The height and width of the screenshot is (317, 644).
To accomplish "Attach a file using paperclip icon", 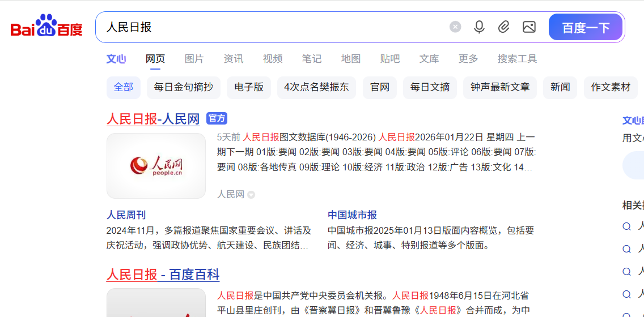I will point(504,27).
